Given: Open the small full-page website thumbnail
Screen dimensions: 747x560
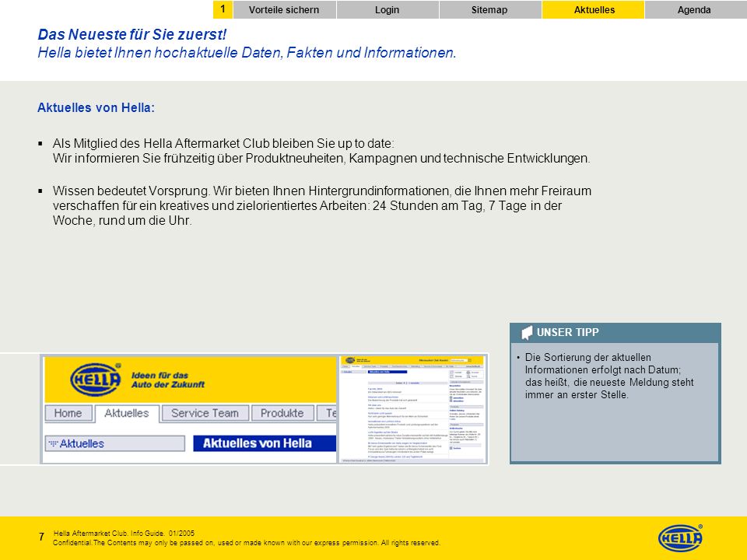Looking at the screenshot, I should (413, 409).
